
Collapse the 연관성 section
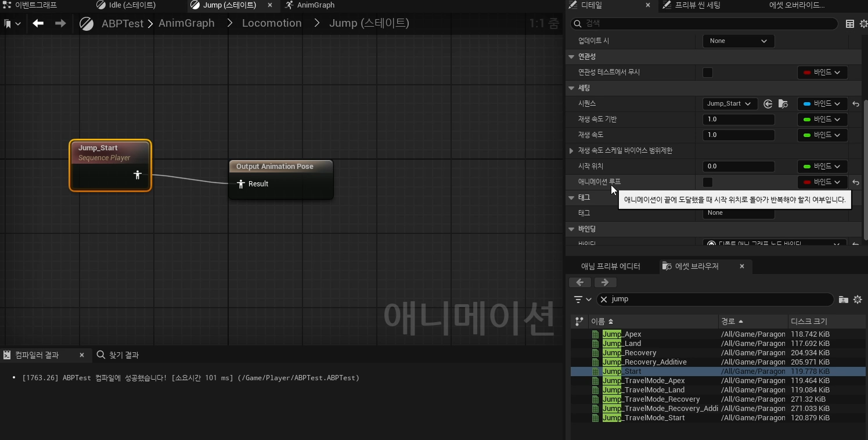[572, 57]
